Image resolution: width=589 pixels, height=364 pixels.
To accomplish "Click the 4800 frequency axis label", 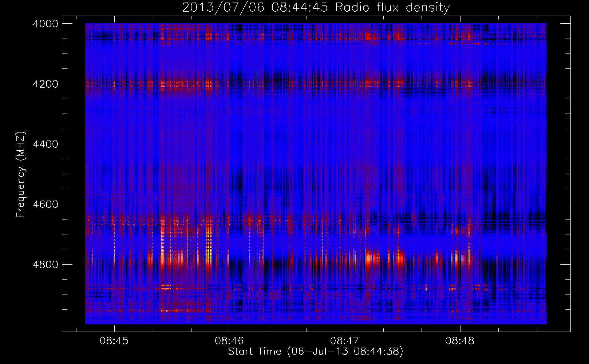I will [x=46, y=264].
